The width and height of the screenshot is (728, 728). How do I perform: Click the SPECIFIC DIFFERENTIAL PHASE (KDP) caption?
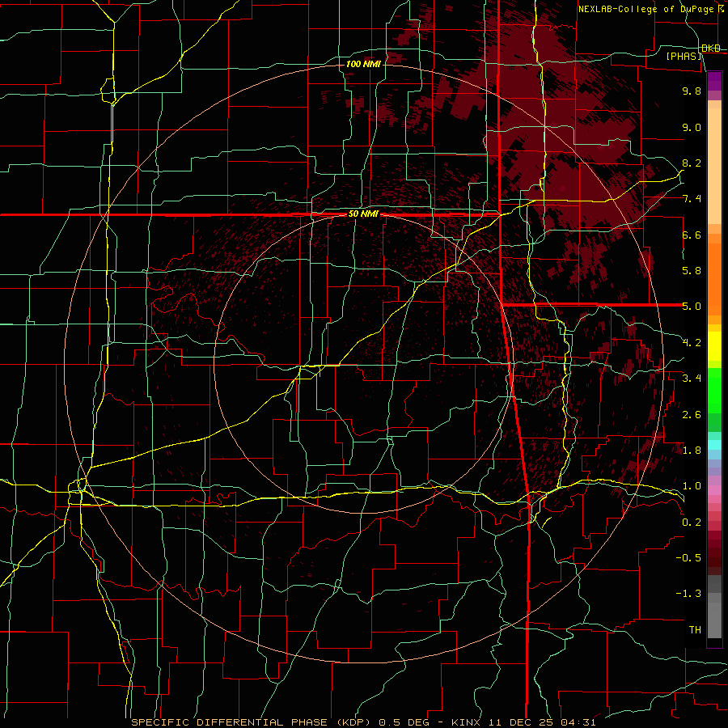coord(249,722)
